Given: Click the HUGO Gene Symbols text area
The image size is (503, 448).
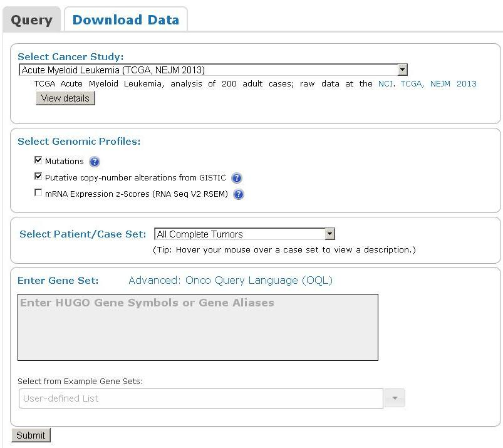Looking at the screenshot, I should 198,327.
